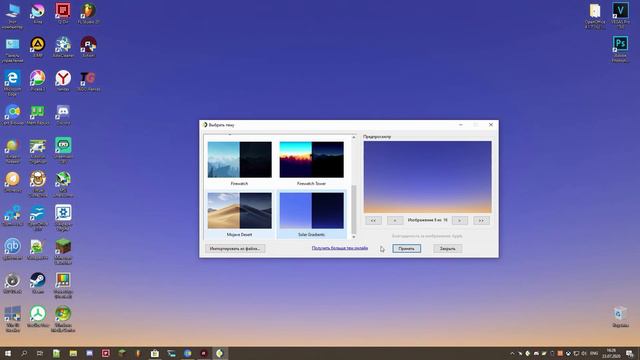640x360 pixels.
Task: Select the Minecraft grass block shortcut
Action: [63, 251]
